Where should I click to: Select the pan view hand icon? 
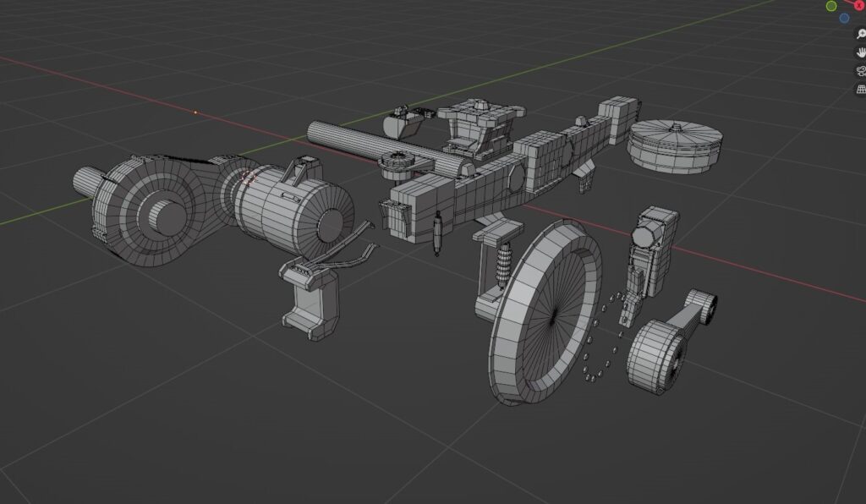pyautogui.click(x=860, y=52)
